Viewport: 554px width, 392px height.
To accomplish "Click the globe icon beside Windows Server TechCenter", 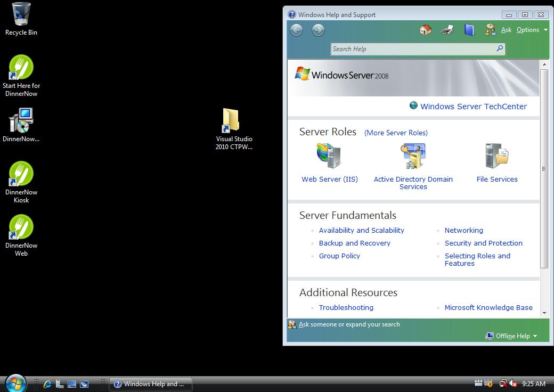I will click(x=413, y=105).
